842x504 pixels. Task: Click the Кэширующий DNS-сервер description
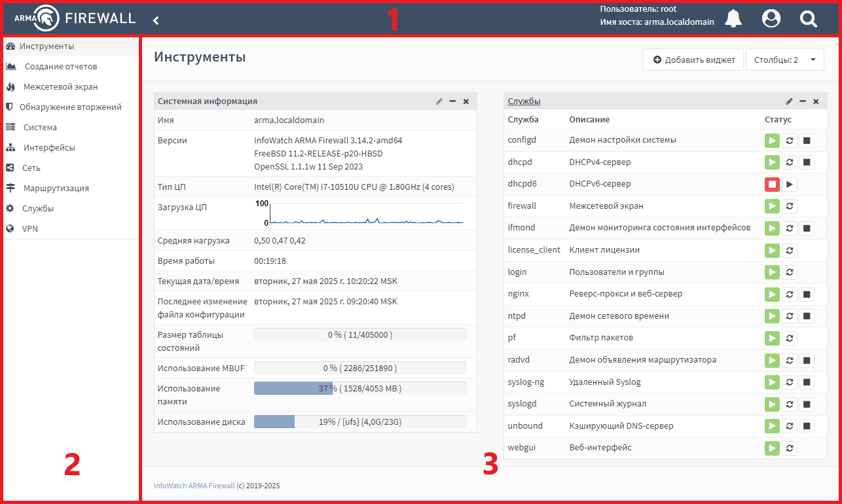[621, 426]
